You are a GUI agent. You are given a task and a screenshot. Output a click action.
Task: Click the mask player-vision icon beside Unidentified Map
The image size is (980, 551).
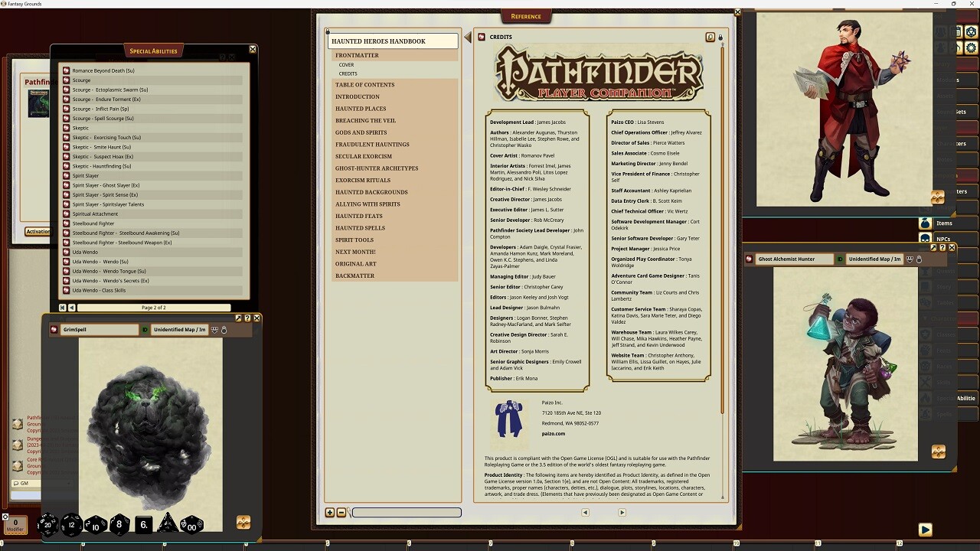coord(214,330)
